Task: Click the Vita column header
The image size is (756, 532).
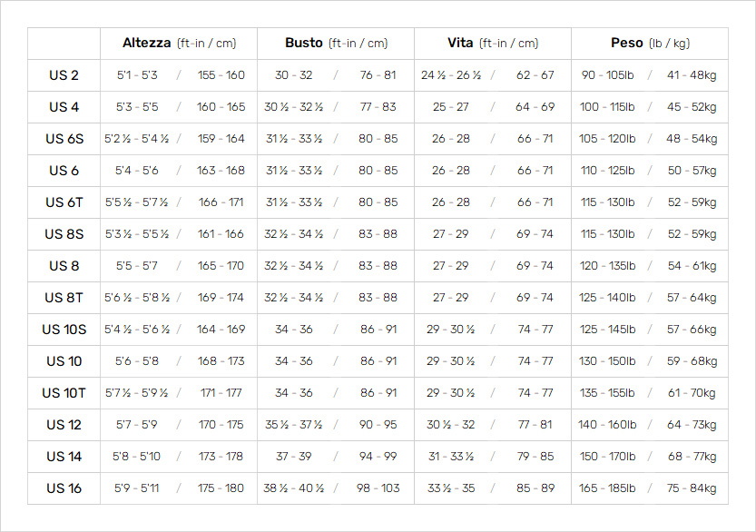Action: (x=493, y=44)
